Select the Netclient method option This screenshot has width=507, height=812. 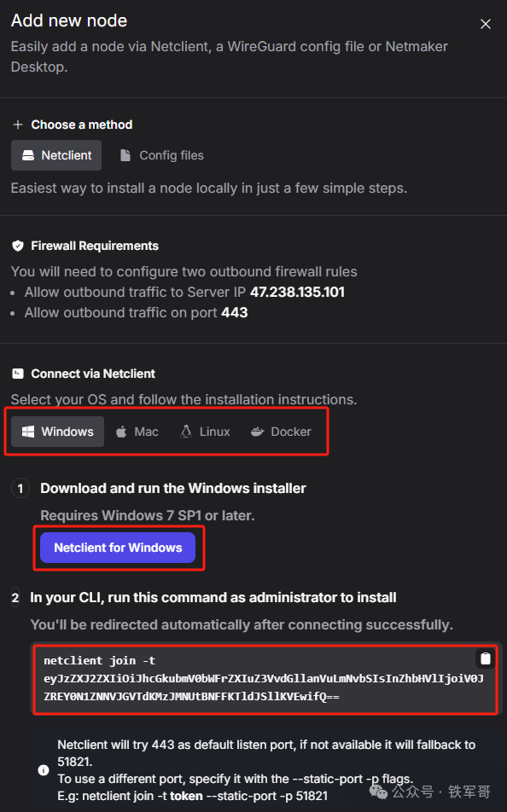pos(55,155)
